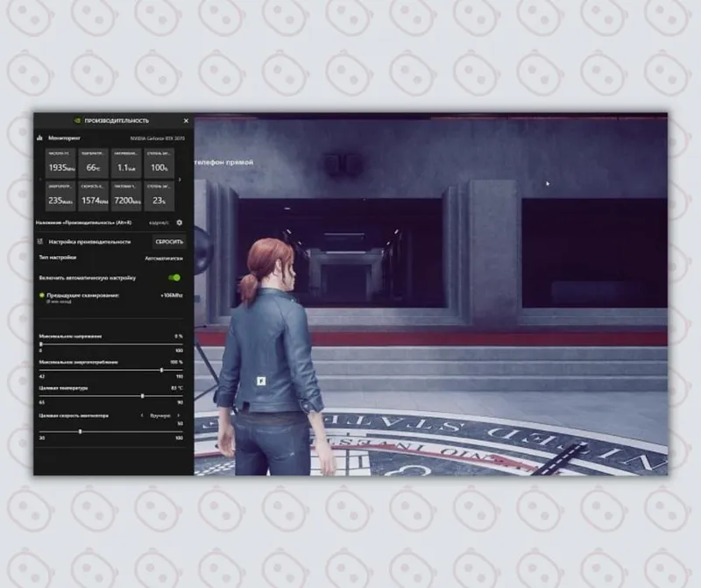
Task: Toggle automatic tuning switch off
Action: pos(174,278)
